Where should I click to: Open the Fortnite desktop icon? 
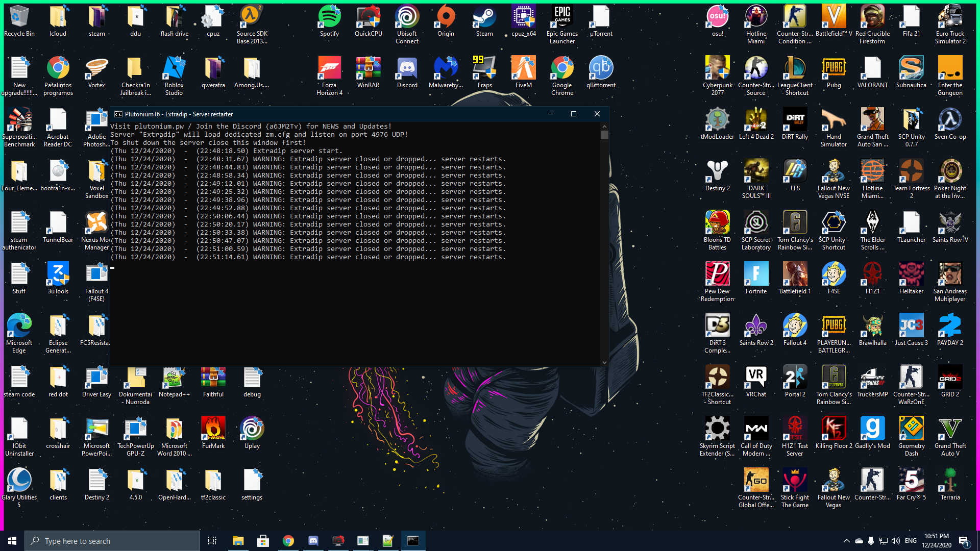tap(756, 279)
